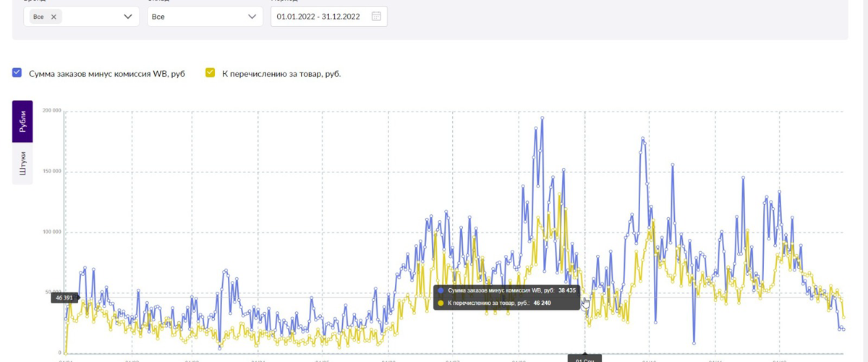
Task: Uncheck 'К перечислению за товар, руб.' checkbox
Action: 210,72
